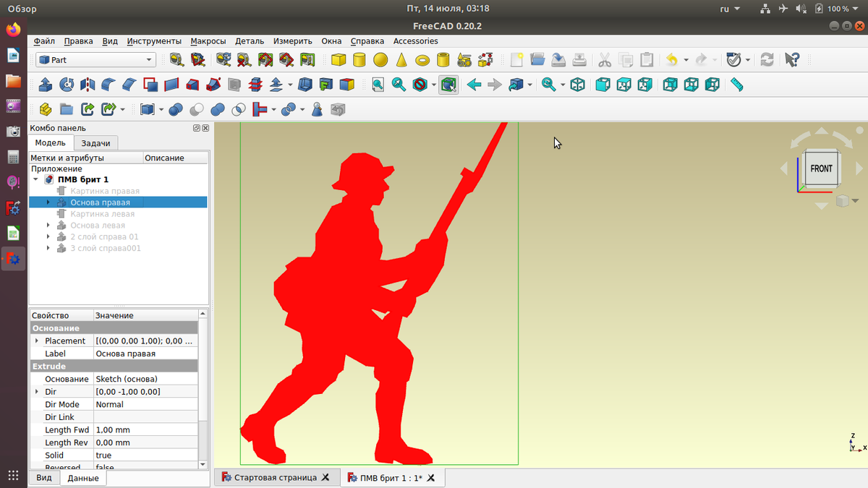Open the Обзор activities overview
The image size is (868, 488).
click(x=22, y=9)
